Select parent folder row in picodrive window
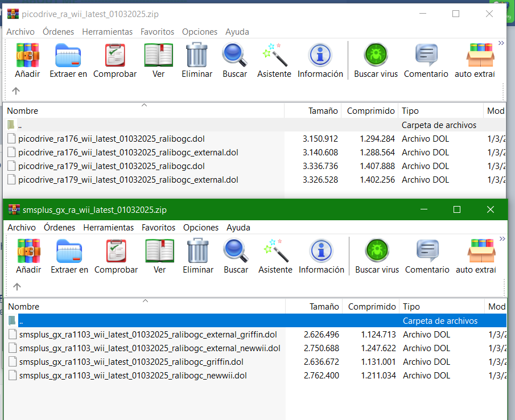This screenshot has width=515, height=420. click(x=254, y=125)
